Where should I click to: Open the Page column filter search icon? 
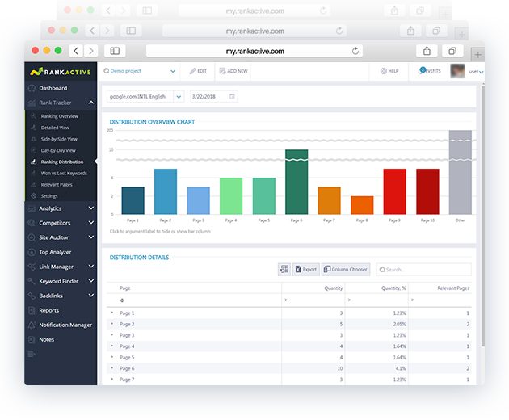click(122, 300)
